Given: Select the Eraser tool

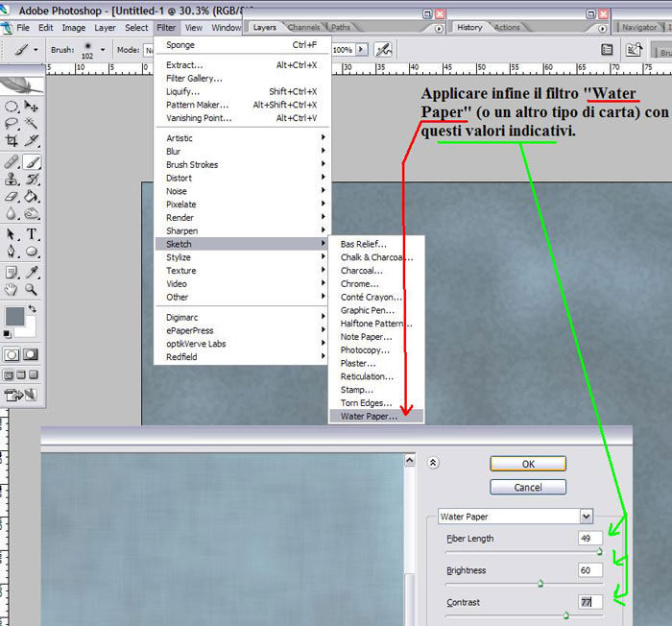Looking at the screenshot, I should (x=12, y=197).
